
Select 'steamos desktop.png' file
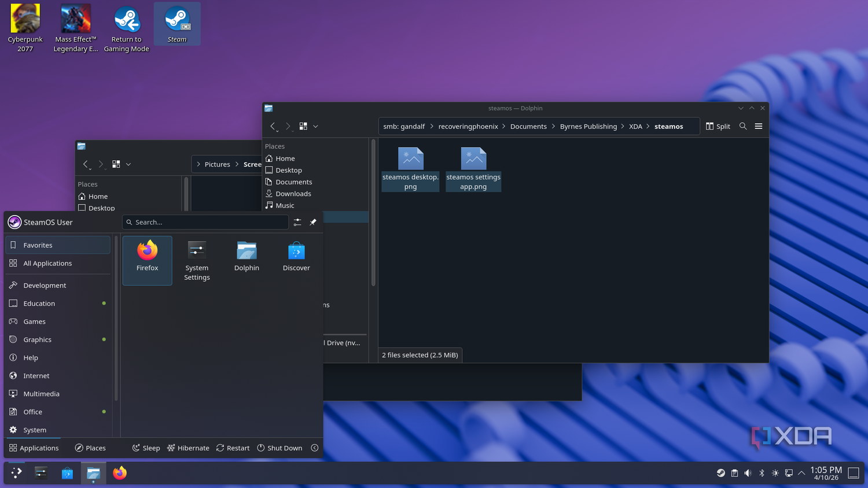(x=410, y=169)
